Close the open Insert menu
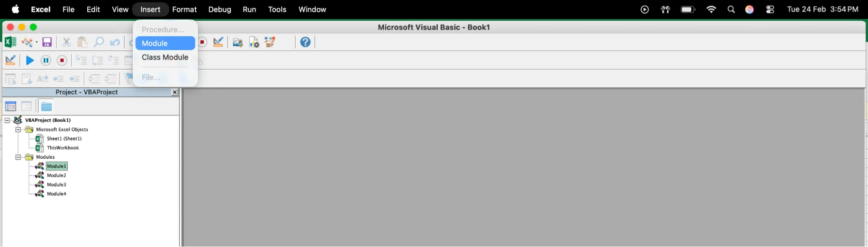This screenshot has width=868, height=247. [150, 9]
